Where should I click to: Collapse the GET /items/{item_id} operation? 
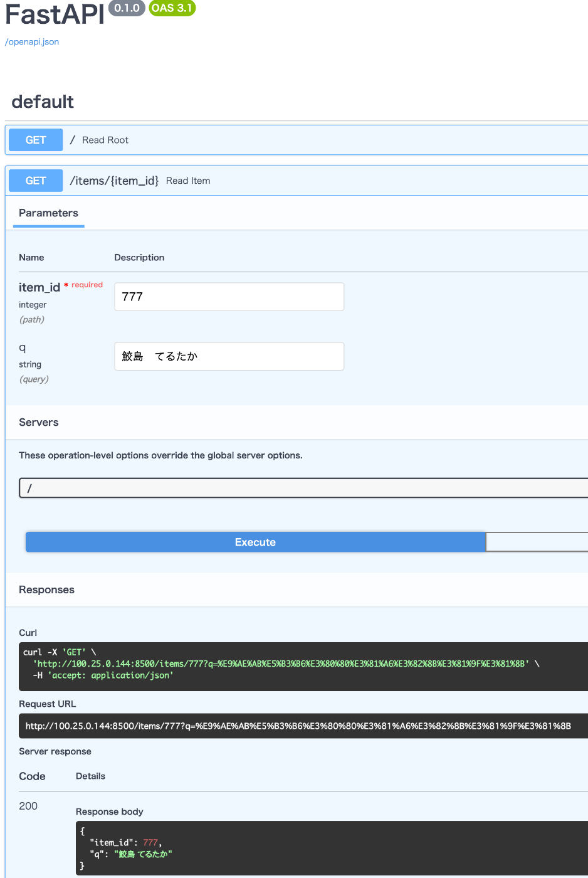pos(297,181)
